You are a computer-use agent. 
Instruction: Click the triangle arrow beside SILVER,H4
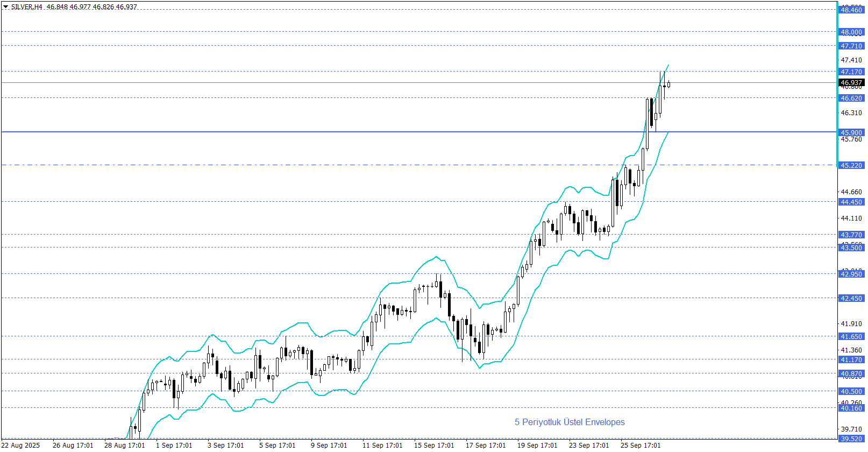pos(5,7)
